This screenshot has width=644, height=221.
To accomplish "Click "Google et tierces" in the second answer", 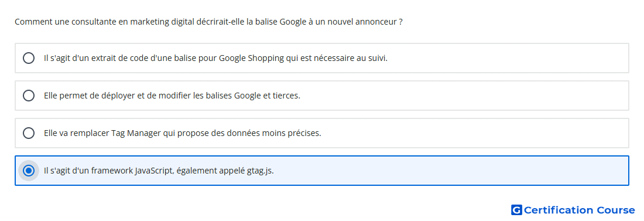I will 267,96.
